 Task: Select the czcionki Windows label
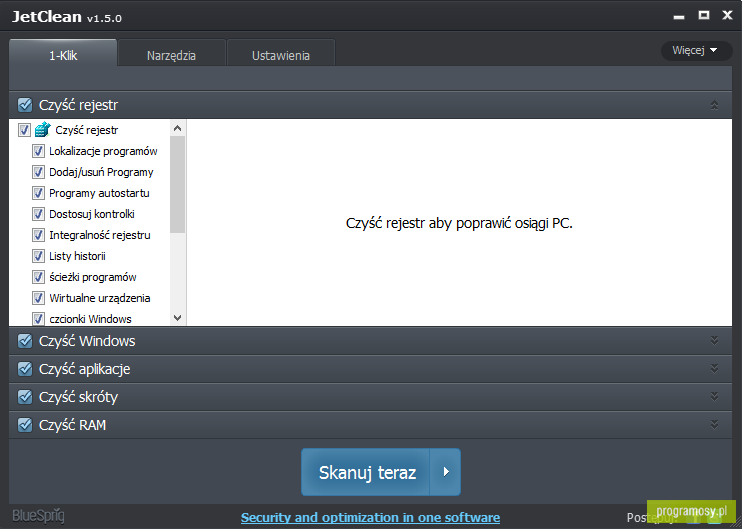[90, 319]
